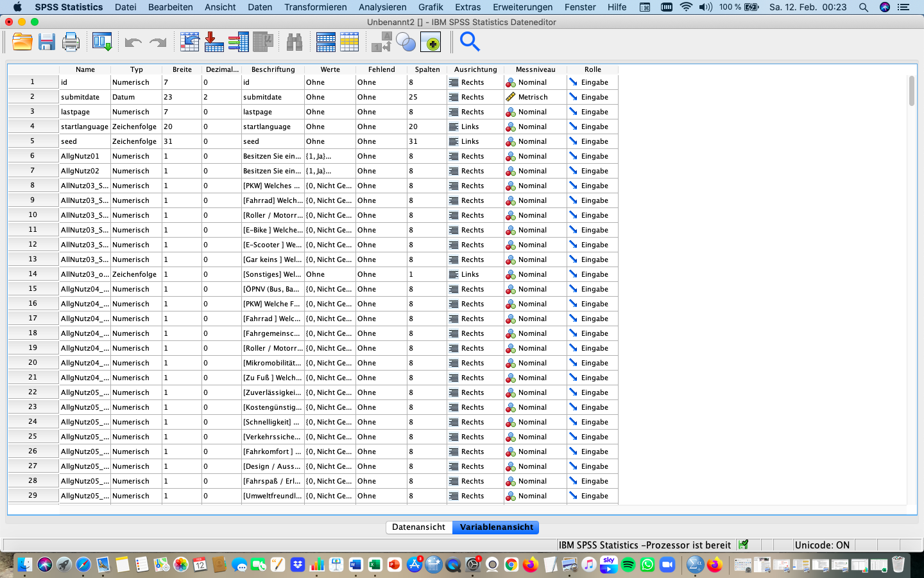Click the '[E-Bike ] Welche...' label cell
Viewport: 924px width, 578px height.
[x=273, y=230]
